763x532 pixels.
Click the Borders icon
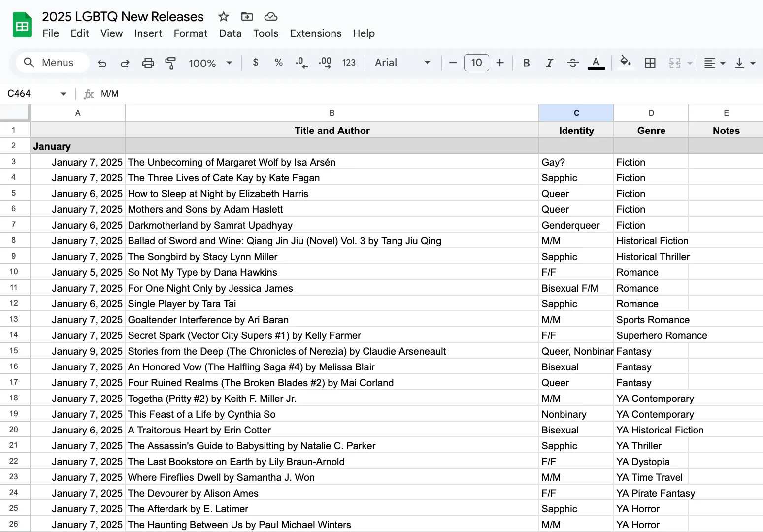[650, 63]
